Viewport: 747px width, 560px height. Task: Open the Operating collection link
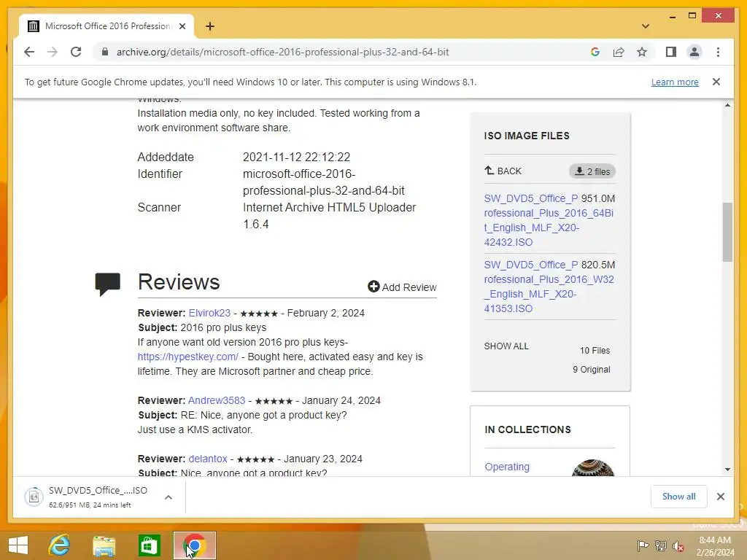[507, 467]
